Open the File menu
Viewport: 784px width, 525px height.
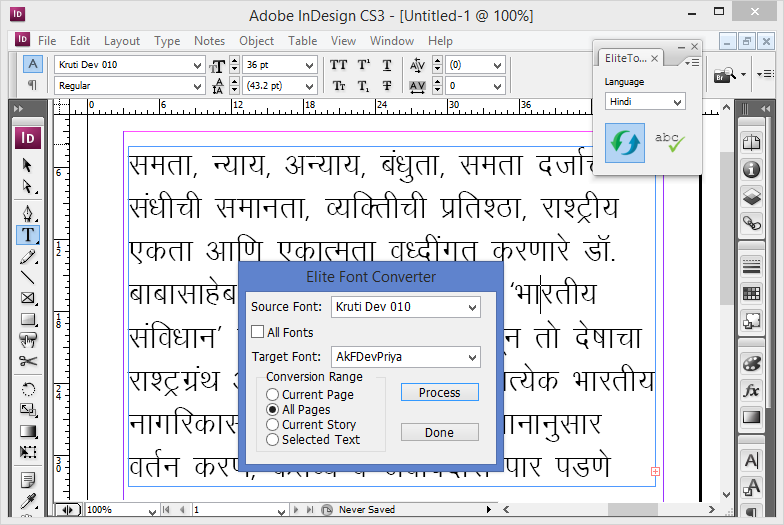(47, 41)
